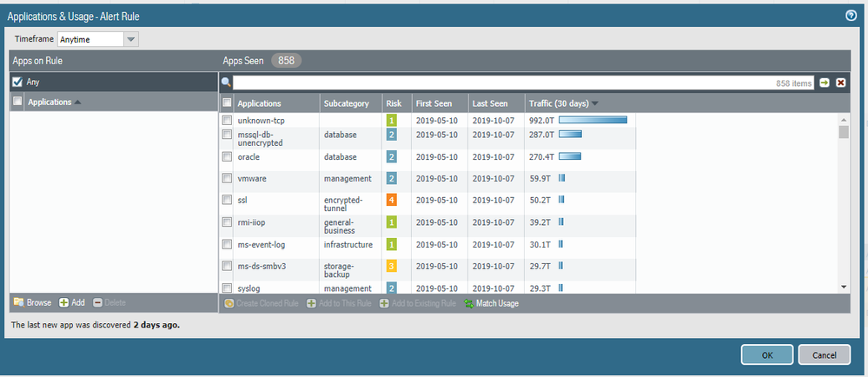
Task: Click the Browse folder icon
Action: click(x=18, y=302)
